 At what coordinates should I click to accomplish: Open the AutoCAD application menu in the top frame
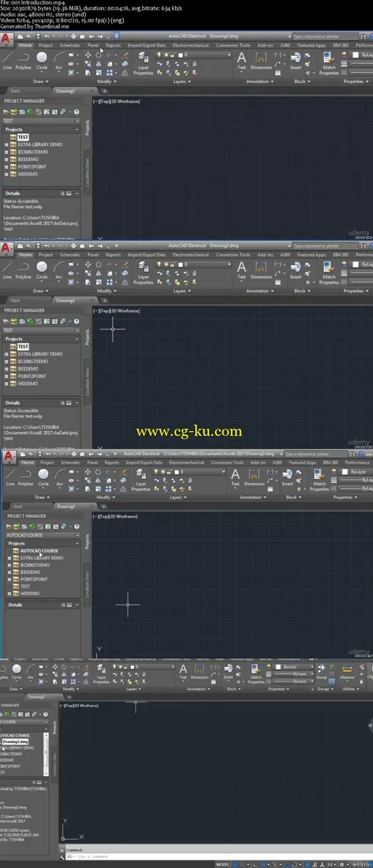pyautogui.click(x=6, y=39)
